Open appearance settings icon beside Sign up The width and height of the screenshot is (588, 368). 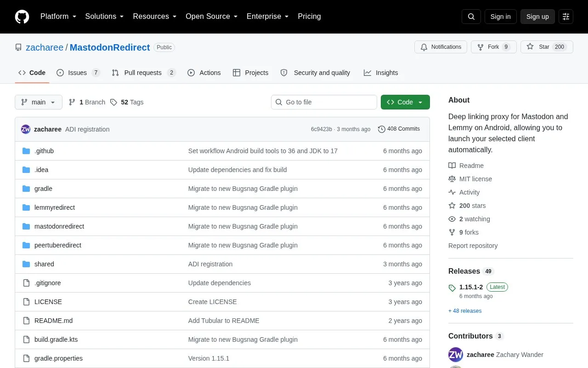coord(566,17)
